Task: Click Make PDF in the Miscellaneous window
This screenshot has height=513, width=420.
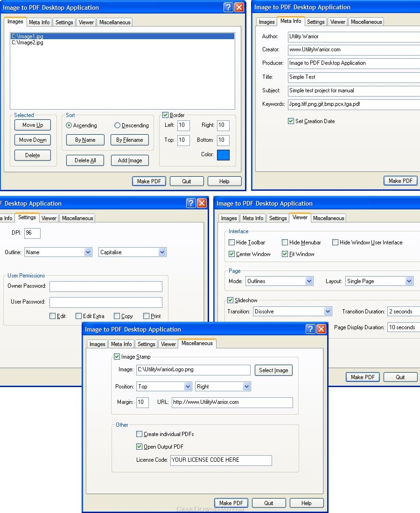Action: (231, 503)
